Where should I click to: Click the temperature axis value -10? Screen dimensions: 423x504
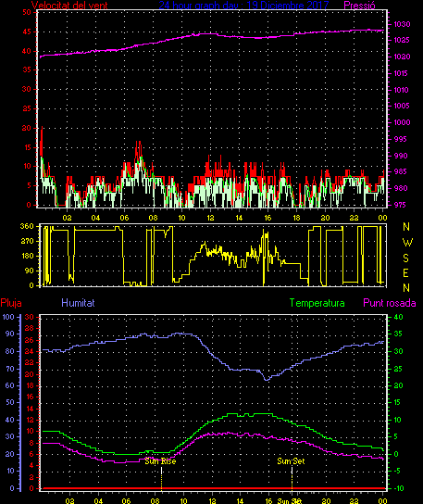[x=399, y=488]
